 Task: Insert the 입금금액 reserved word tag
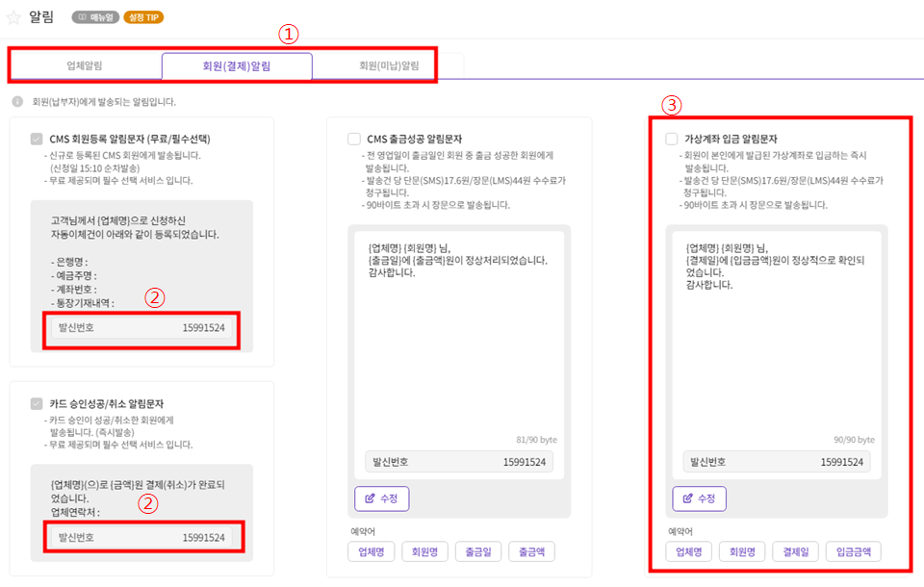click(853, 552)
